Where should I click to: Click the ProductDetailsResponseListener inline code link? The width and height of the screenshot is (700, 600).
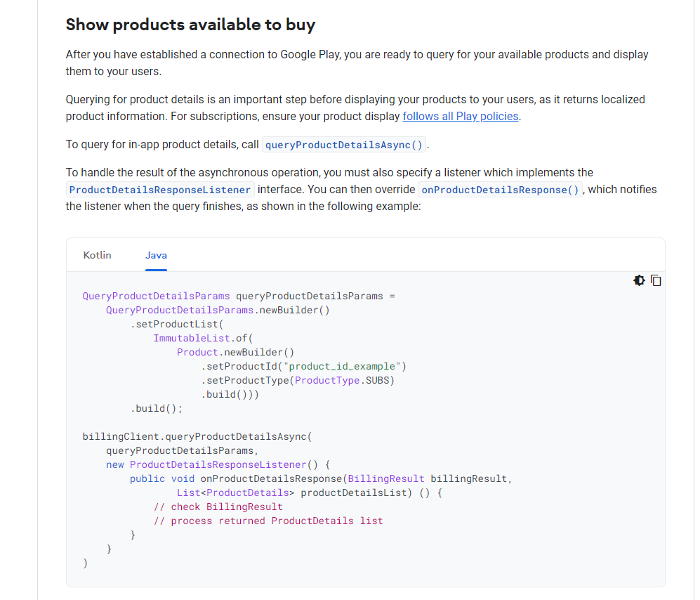160,190
